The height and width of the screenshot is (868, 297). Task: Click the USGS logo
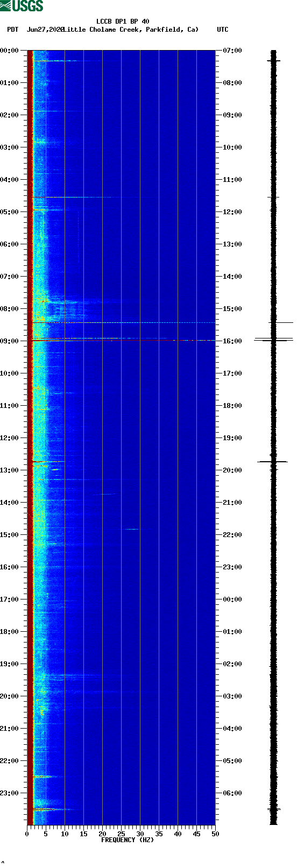tap(22, 6)
